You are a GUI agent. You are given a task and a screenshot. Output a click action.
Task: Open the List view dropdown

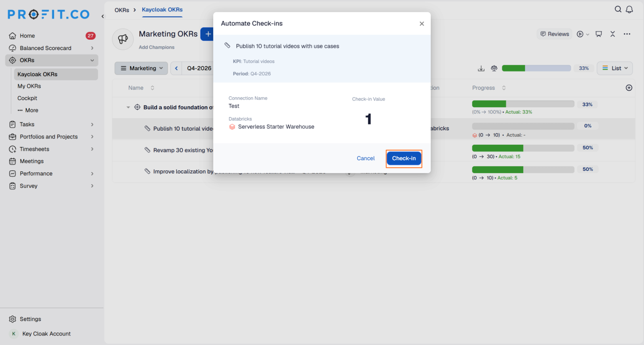614,68
